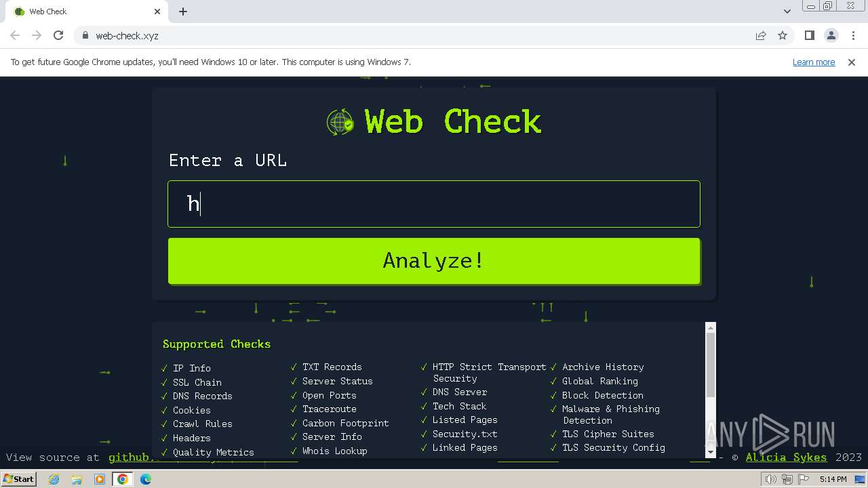The image size is (868, 488).
Task: Select the Carbon Footprint check item
Action: tap(346, 423)
